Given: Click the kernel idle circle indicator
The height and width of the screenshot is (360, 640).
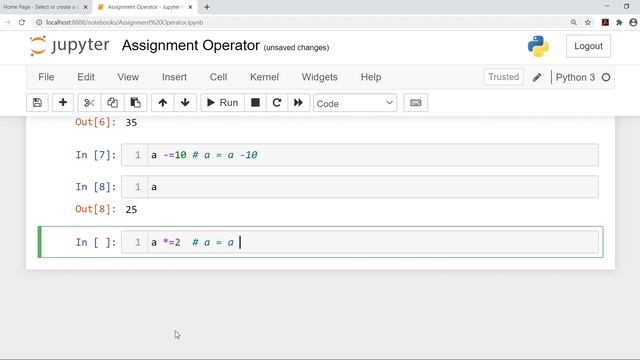Looking at the screenshot, I should coord(606,77).
